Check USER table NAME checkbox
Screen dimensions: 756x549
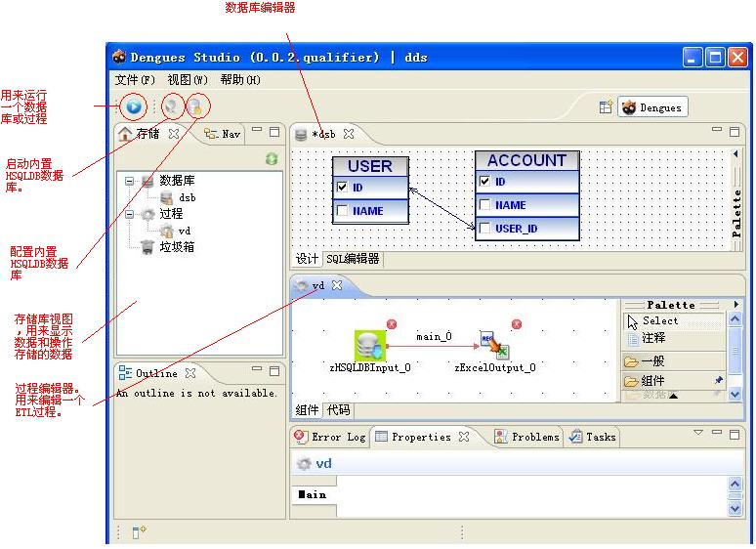(x=342, y=210)
